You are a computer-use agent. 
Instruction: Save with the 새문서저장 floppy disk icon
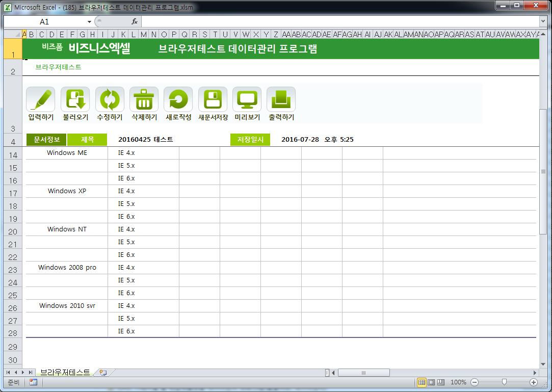pyautogui.click(x=213, y=99)
